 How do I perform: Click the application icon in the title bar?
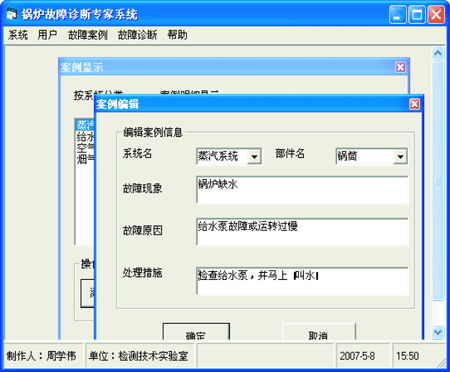pyautogui.click(x=12, y=14)
